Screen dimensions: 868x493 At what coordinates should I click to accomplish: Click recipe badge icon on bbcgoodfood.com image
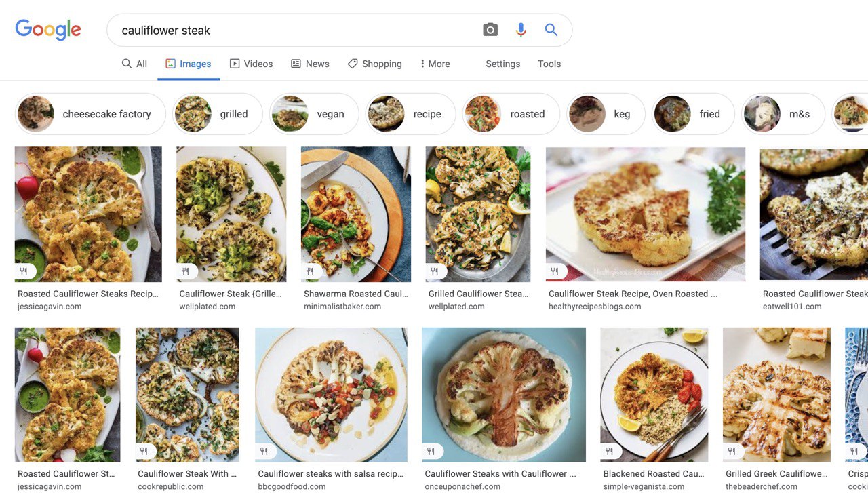pyautogui.click(x=264, y=451)
